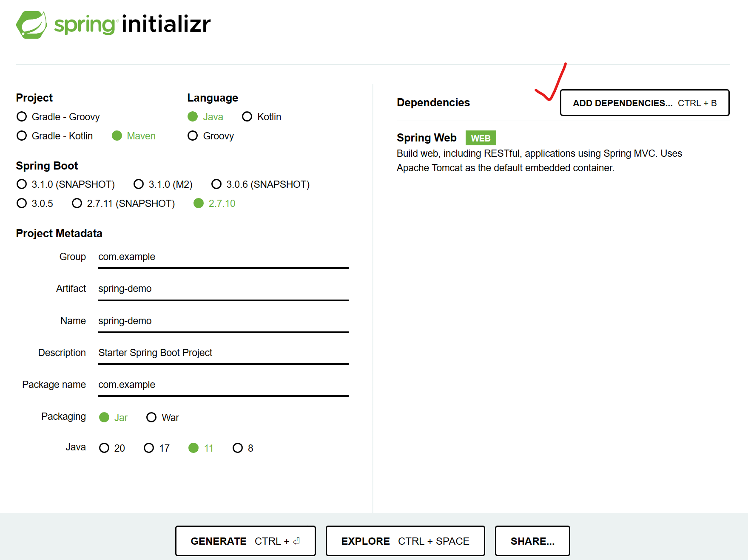Click the Dependencies heading
Viewport: 748px width, 560px height.
point(433,102)
